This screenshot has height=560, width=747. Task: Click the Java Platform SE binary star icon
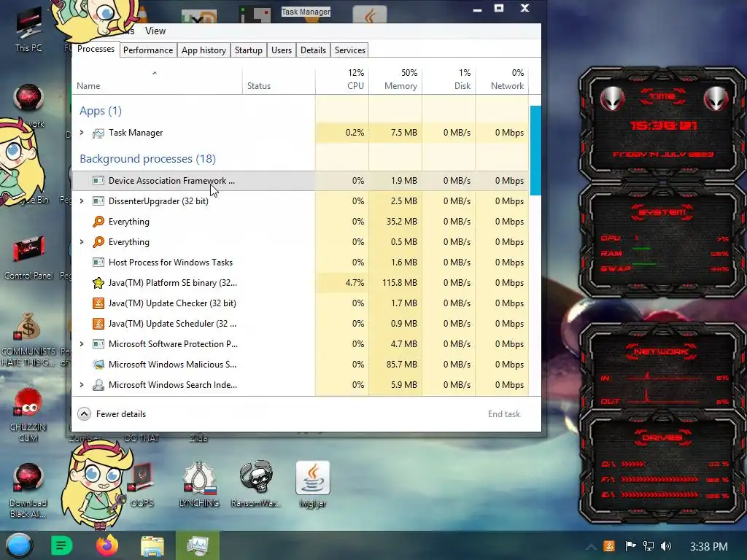point(98,283)
